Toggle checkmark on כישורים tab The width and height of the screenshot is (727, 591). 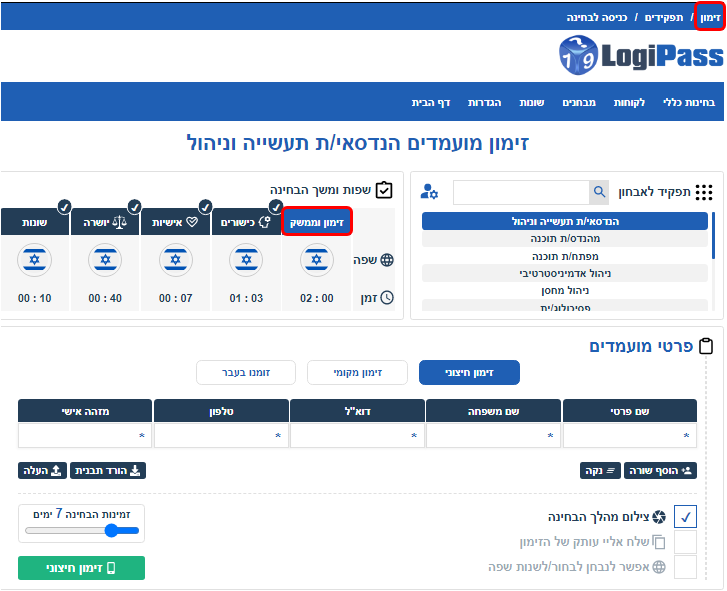(x=276, y=207)
